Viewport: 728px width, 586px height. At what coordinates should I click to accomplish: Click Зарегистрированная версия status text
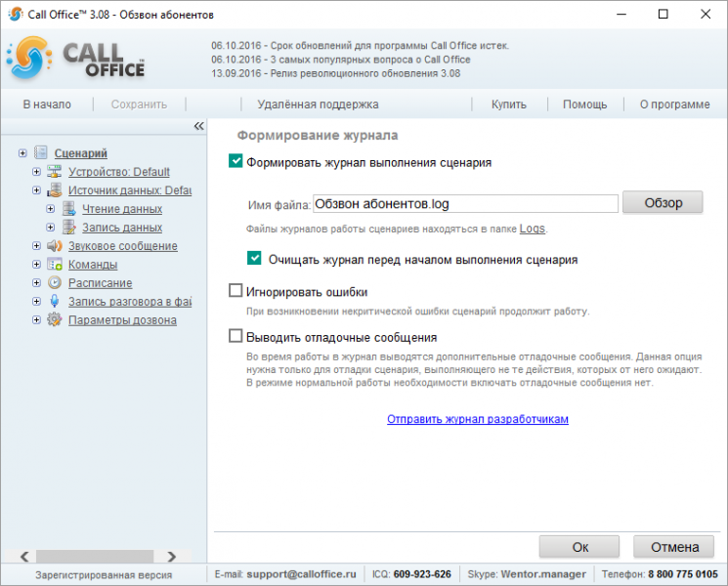[104, 575]
